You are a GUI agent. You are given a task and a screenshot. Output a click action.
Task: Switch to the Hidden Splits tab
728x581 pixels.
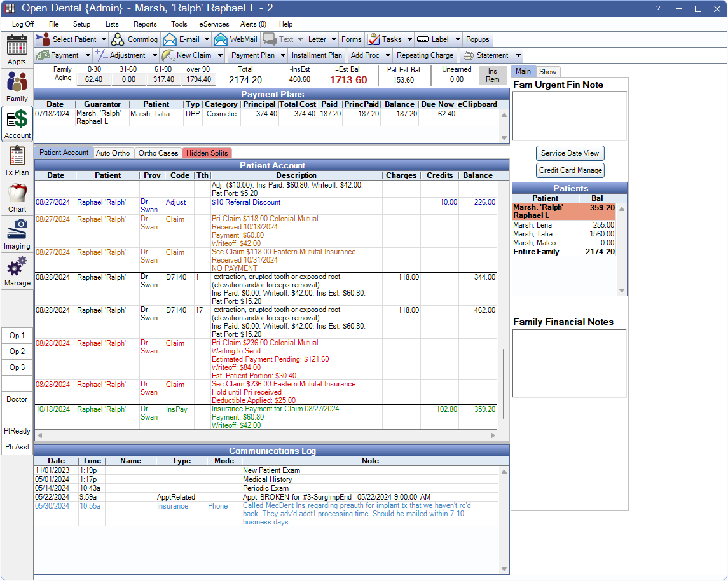point(207,153)
